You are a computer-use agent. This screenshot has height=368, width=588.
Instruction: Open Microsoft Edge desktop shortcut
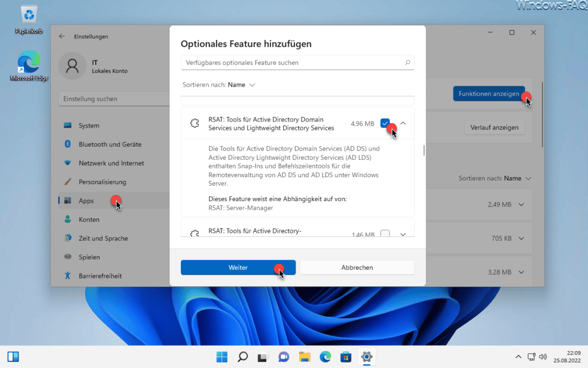29,66
